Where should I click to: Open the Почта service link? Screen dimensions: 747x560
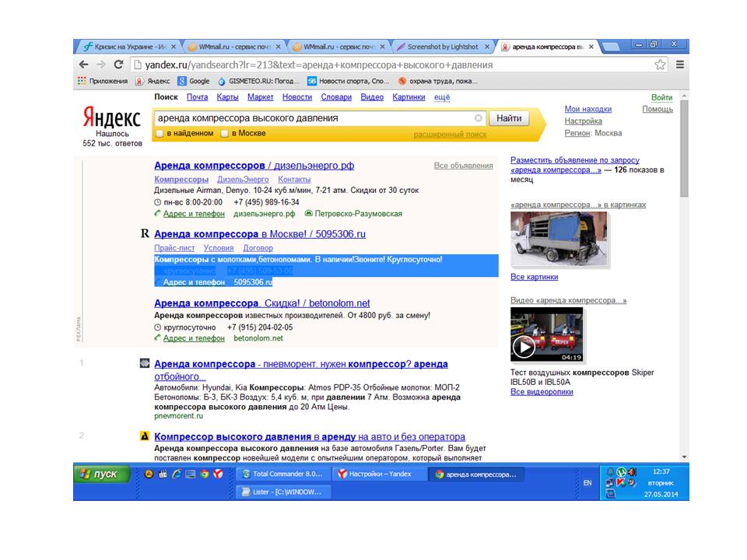(x=197, y=97)
